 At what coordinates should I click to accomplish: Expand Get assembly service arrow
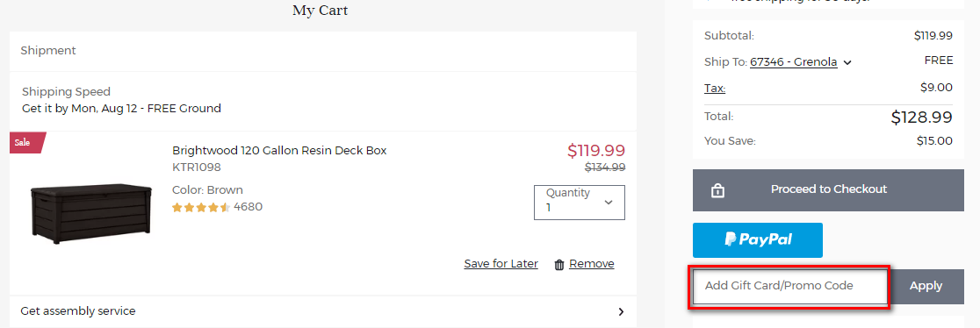click(x=621, y=311)
